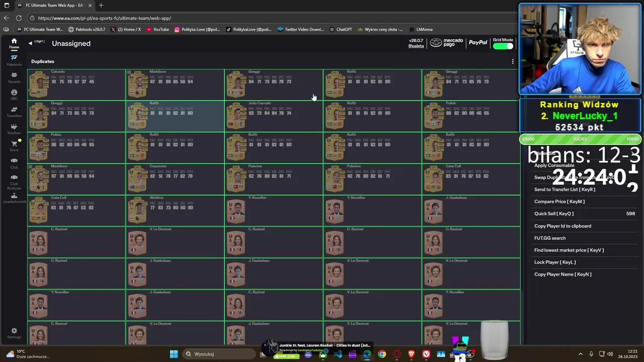Viewport: 644px width, 362px height.
Task: Open the taskbar weather widget
Action: pyautogui.click(x=28, y=354)
